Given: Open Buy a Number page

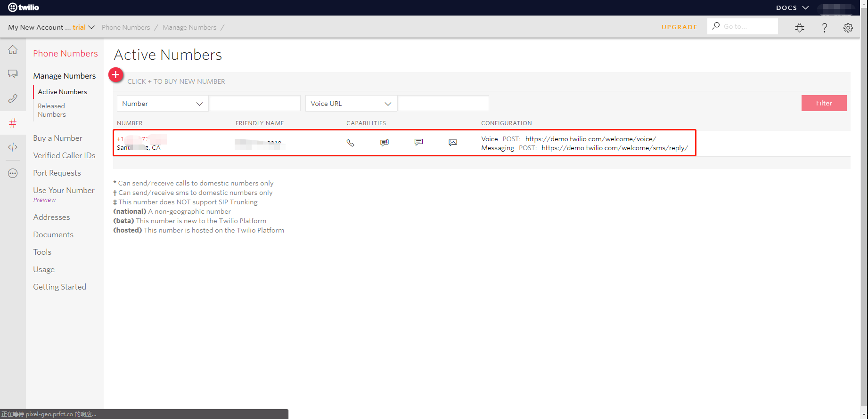Looking at the screenshot, I should click(57, 138).
